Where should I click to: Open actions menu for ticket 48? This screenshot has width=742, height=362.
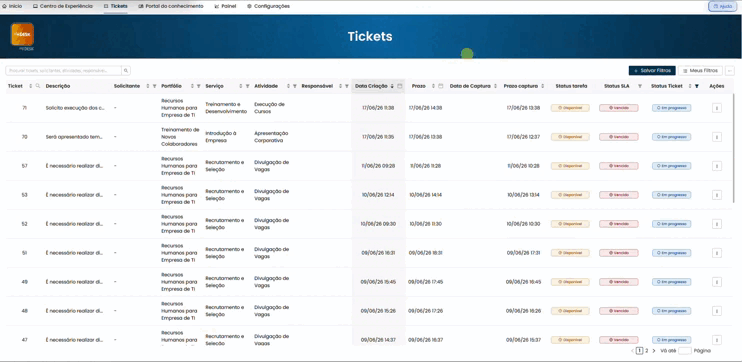click(x=716, y=311)
